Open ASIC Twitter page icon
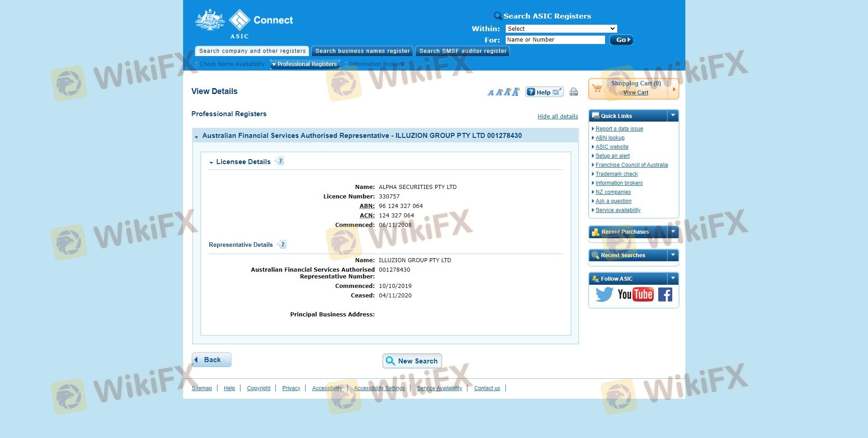This screenshot has height=438, width=868. [604, 295]
